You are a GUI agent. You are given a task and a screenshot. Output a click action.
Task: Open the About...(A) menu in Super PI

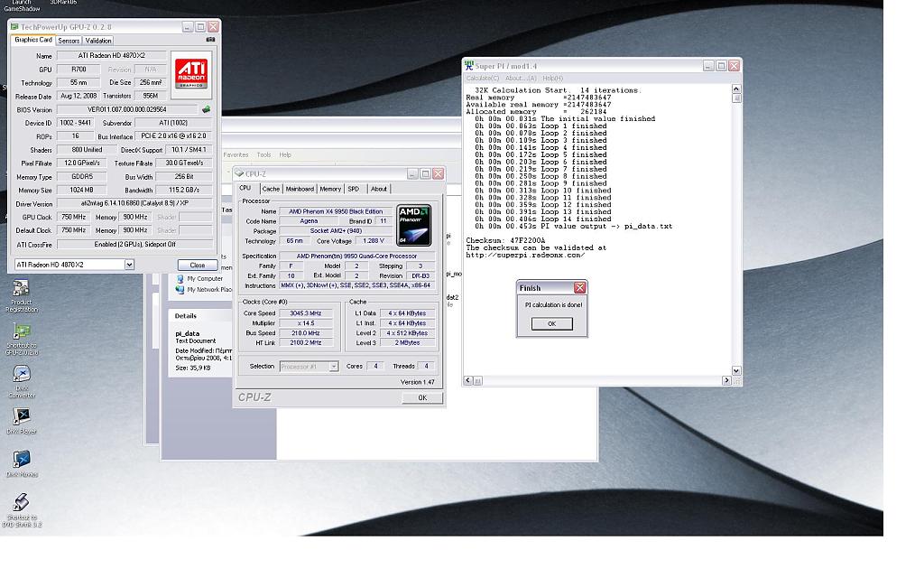tap(521, 78)
